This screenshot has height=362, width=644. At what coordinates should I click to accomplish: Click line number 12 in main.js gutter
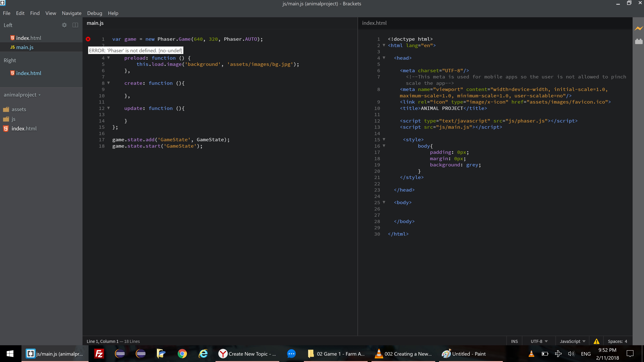[x=101, y=108]
